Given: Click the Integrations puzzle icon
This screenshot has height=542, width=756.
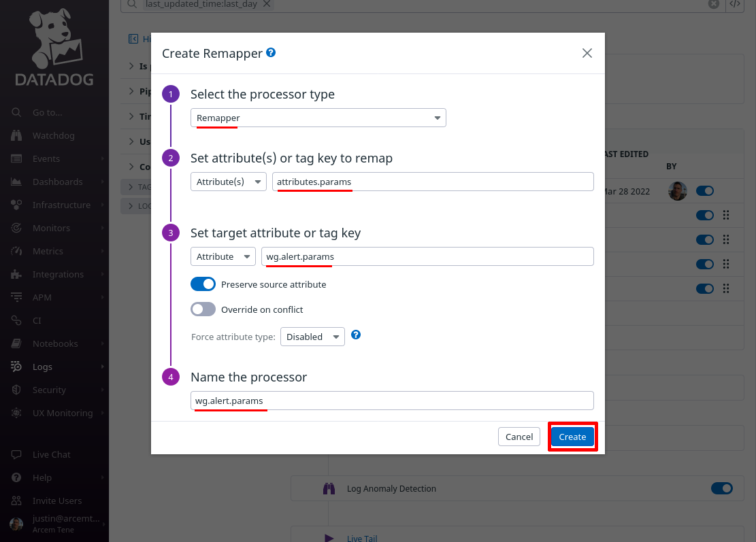Looking at the screenshot, I should click(16, 274).
